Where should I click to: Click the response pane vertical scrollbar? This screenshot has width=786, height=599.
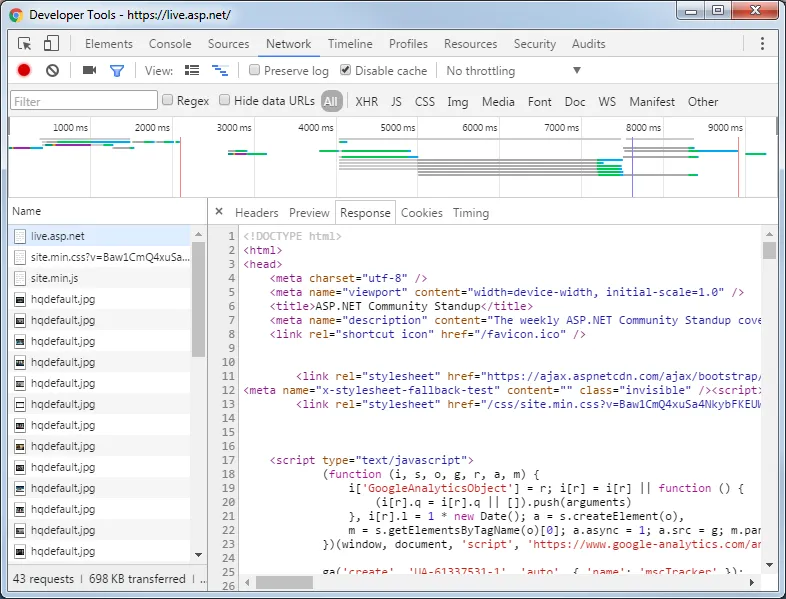pyautogui.click(x=769, y=400)
